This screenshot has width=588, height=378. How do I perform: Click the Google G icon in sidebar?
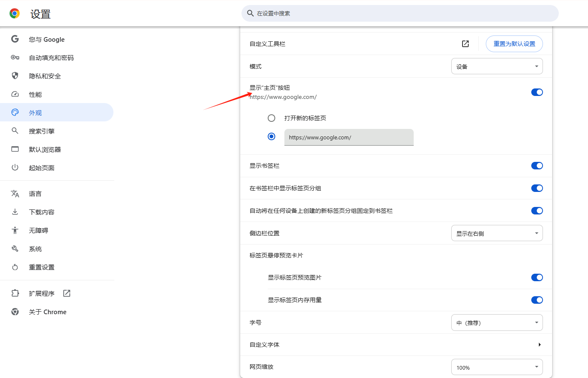[15, 39]
